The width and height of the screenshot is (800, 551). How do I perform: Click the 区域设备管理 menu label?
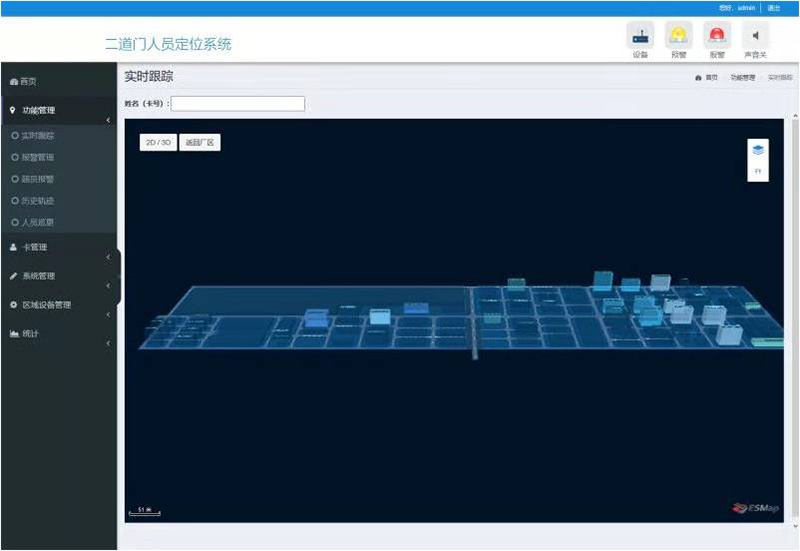point(46,305)
